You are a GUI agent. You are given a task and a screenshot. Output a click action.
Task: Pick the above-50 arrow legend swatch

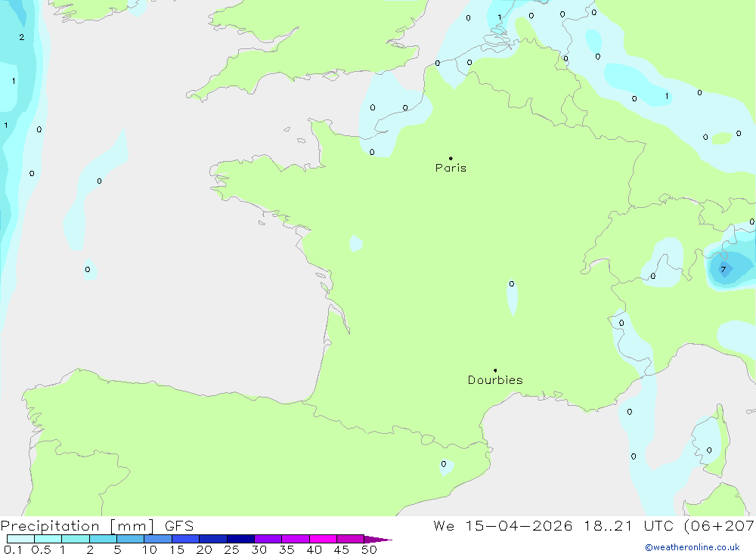(x=378, y=539)
